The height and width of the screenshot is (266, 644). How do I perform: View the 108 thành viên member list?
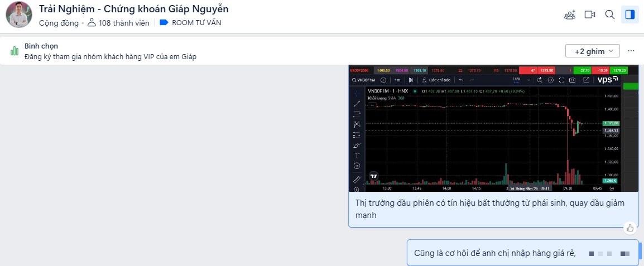tap(118, 23)
